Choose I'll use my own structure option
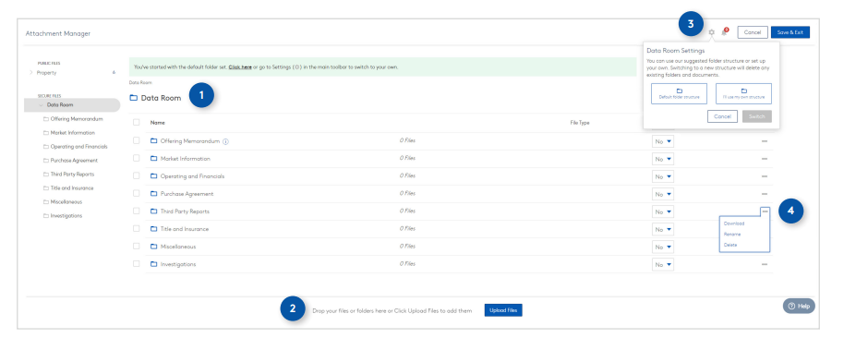The height and width of the screenshot is (350, 868). tap(743, 93)
